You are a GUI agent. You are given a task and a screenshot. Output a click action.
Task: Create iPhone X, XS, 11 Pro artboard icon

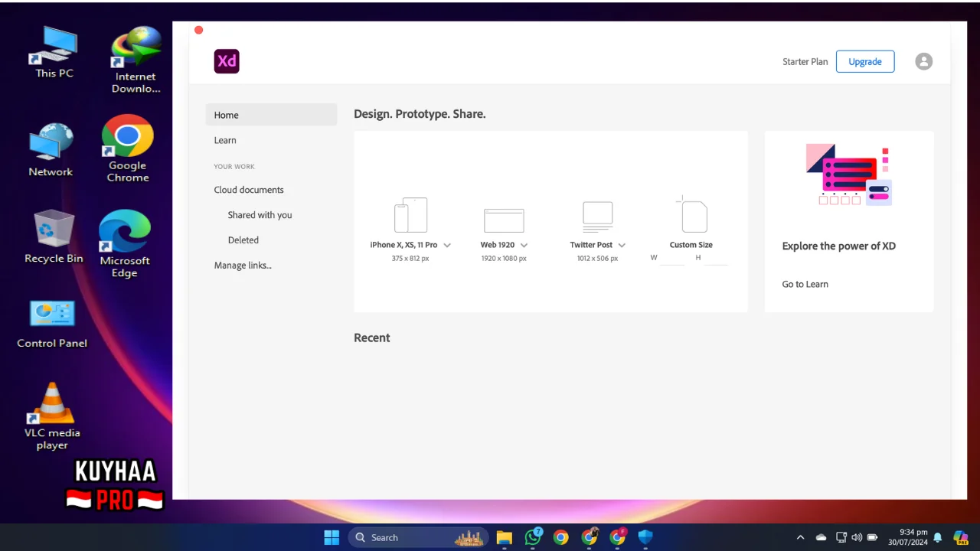pyautogui.click(x=410, y=215)
